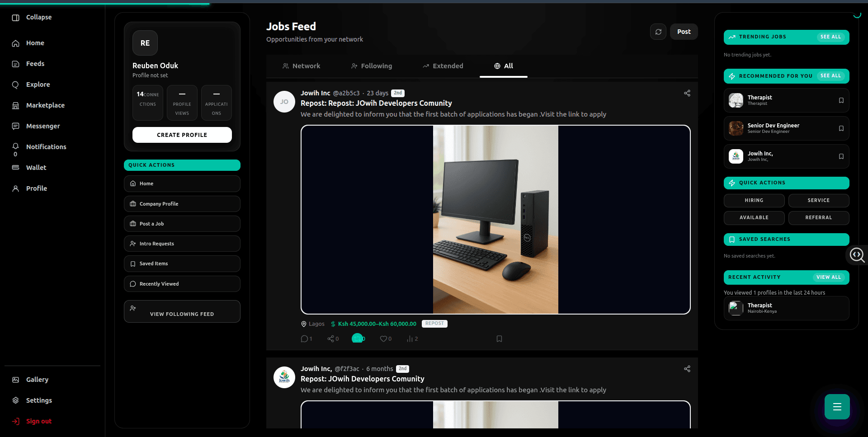Open the Jowih Inc @a2b5c3 author name
The height and width of the screenshot is (437, 868).
[316, 93]
